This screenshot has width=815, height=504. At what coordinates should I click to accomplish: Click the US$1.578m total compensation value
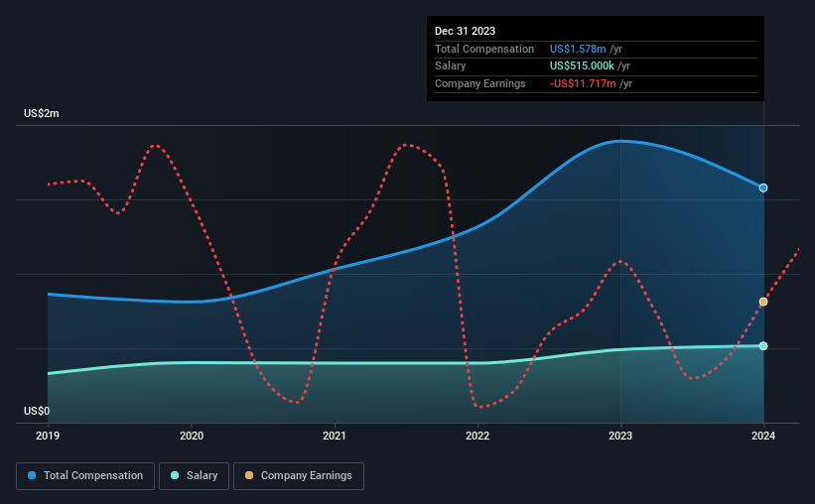pos(578,49)
